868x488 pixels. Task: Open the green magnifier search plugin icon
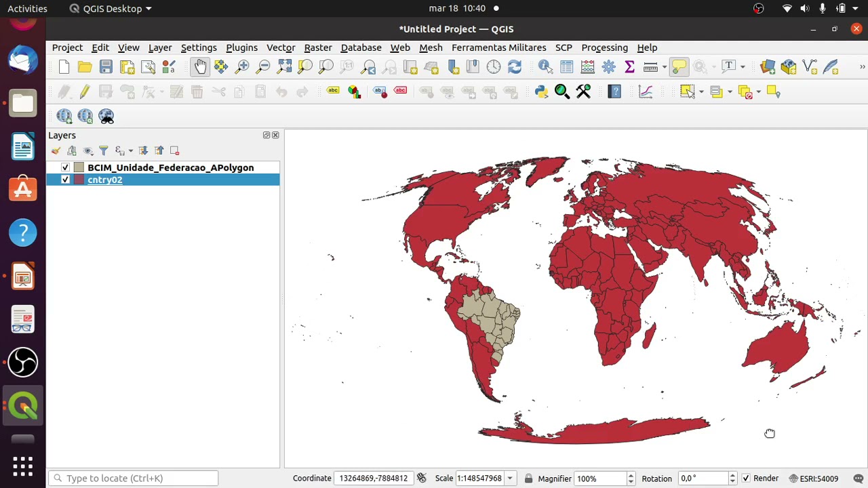click(x=562, y=91)
